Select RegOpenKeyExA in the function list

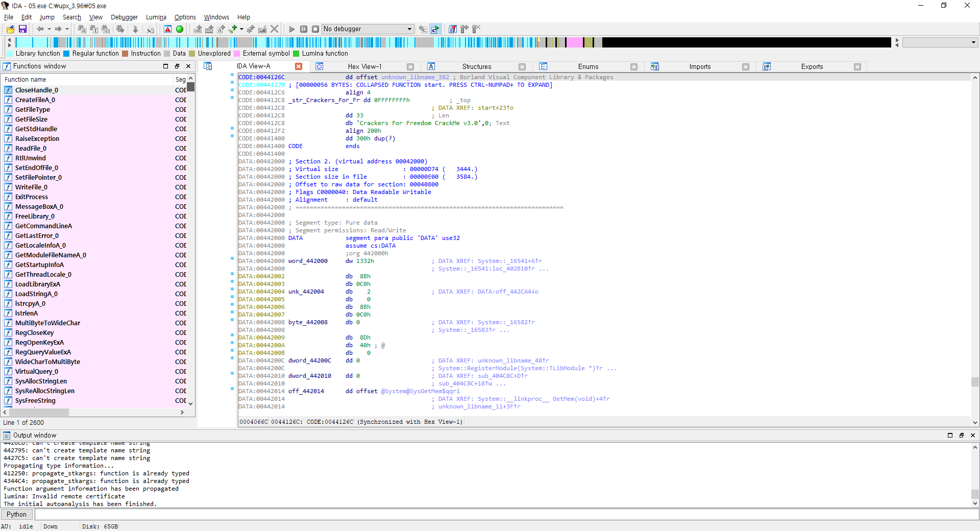click(39, 342)
